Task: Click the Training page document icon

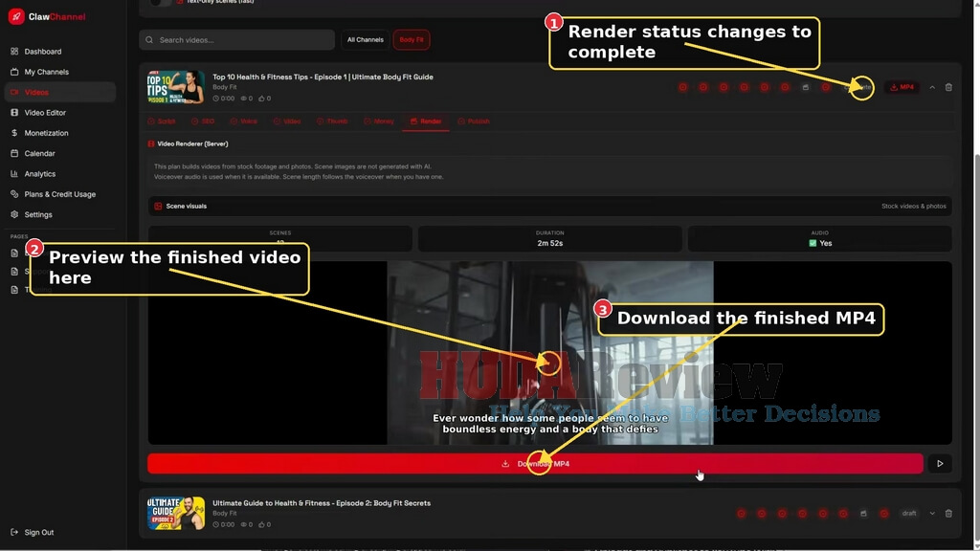Action: (14, 290)
